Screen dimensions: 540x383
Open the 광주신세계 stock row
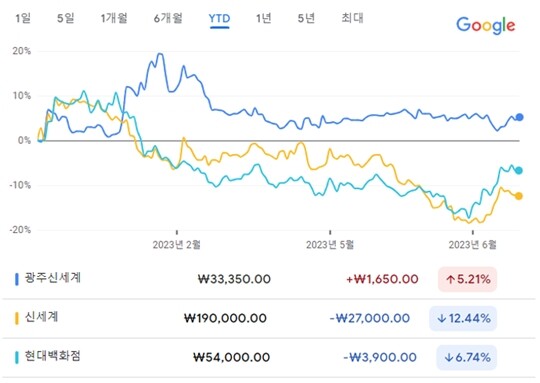pyautogui.click(x=268, y=279)
